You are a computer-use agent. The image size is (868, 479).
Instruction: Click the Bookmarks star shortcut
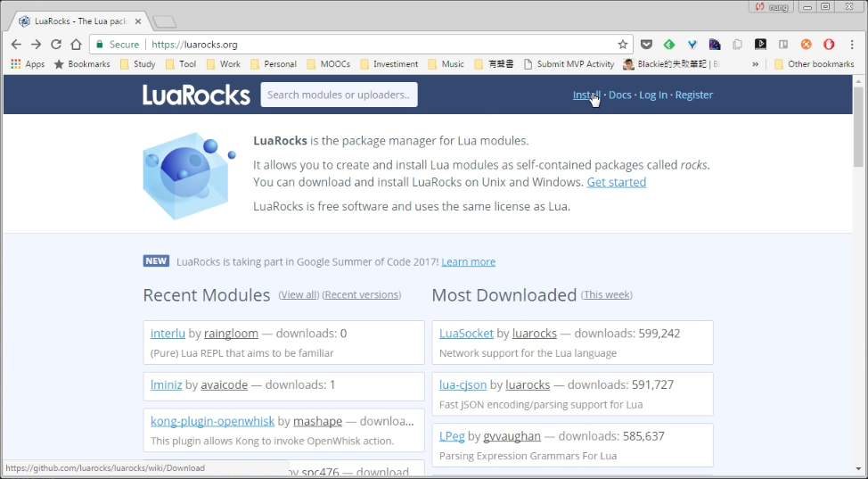(x=82, y=63)
